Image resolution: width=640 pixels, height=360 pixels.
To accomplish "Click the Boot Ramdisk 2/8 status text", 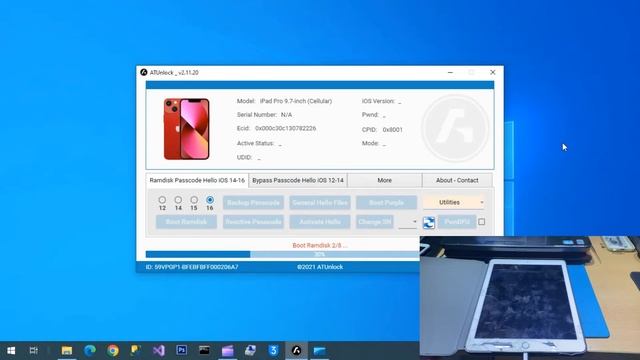I will (320, 245).
